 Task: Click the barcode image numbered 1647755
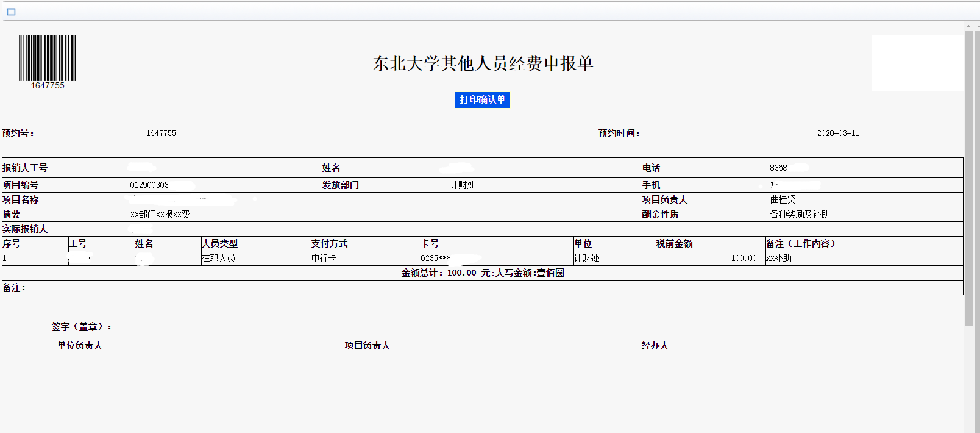[48, 59]
